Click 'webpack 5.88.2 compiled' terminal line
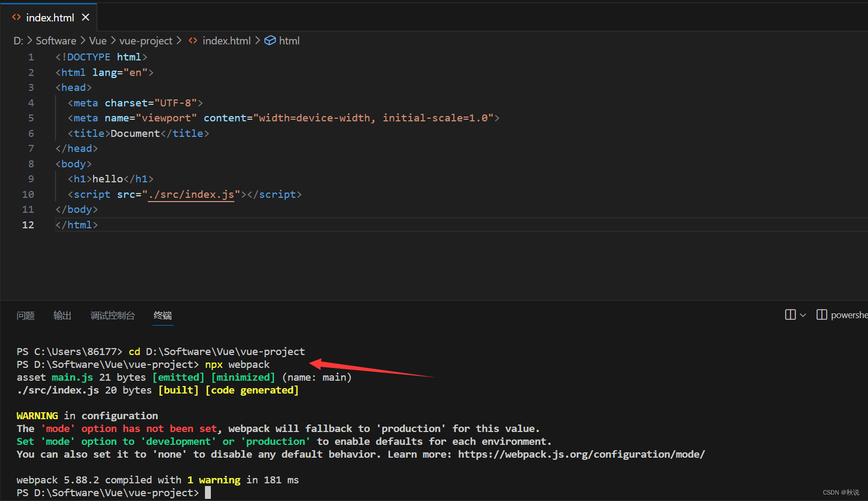868x501 pixels. 158,480
